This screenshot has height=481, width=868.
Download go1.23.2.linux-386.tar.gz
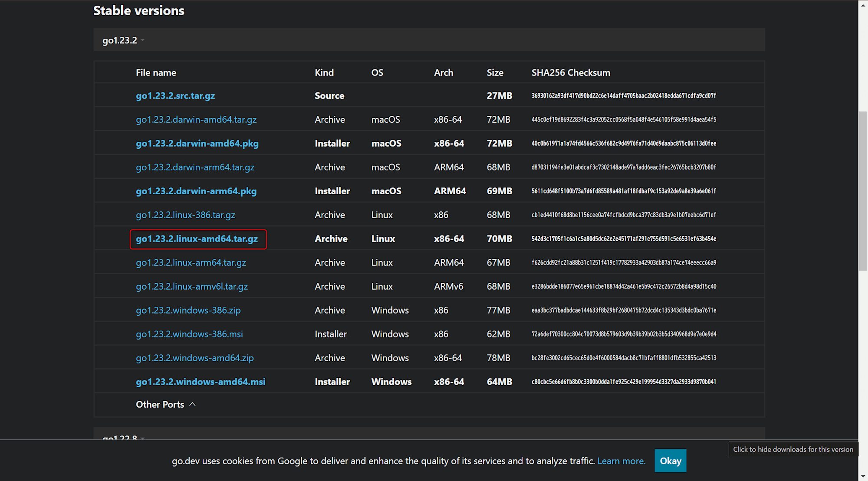point(185,215)
